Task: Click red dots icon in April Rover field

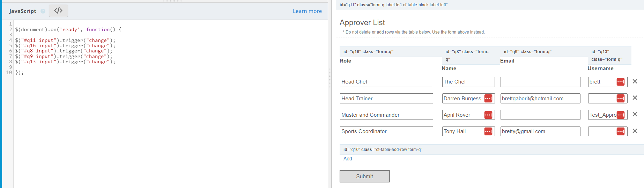Action: point(488,115)
